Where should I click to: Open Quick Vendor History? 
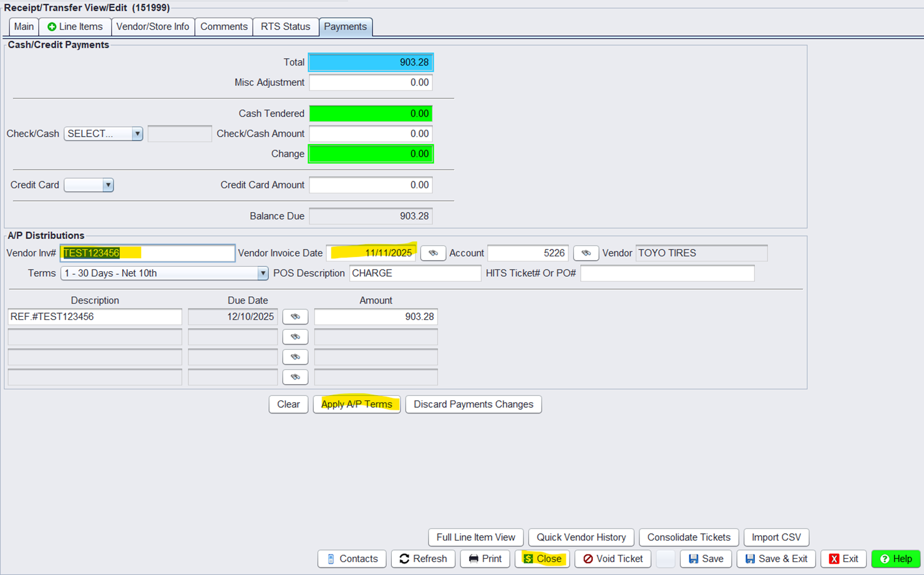(x=581, y=537)
